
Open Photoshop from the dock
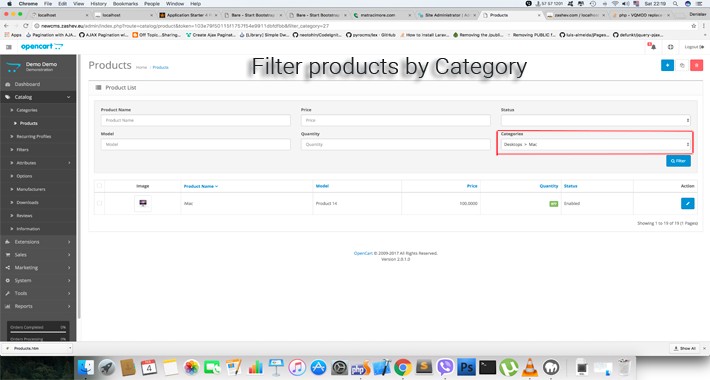(x=466, y=367)
